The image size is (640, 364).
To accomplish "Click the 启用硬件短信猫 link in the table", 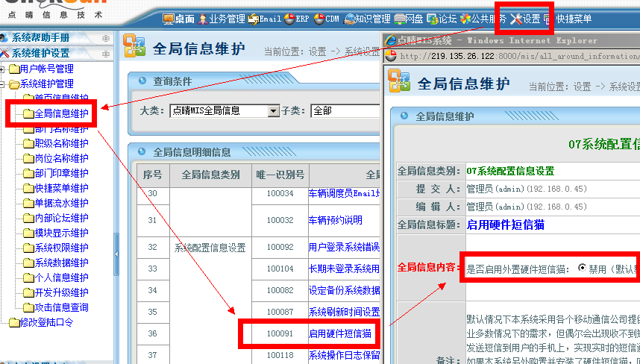I will pyautogui.click(x=339, y=333).
